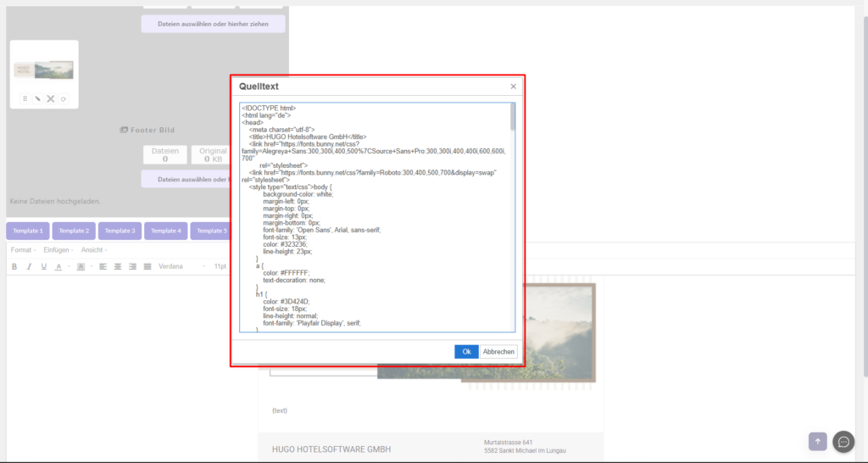The width and height of the screenshot is (868, 463).
Task: Select the Template 3 button
Action: click(x=120, y=231)
